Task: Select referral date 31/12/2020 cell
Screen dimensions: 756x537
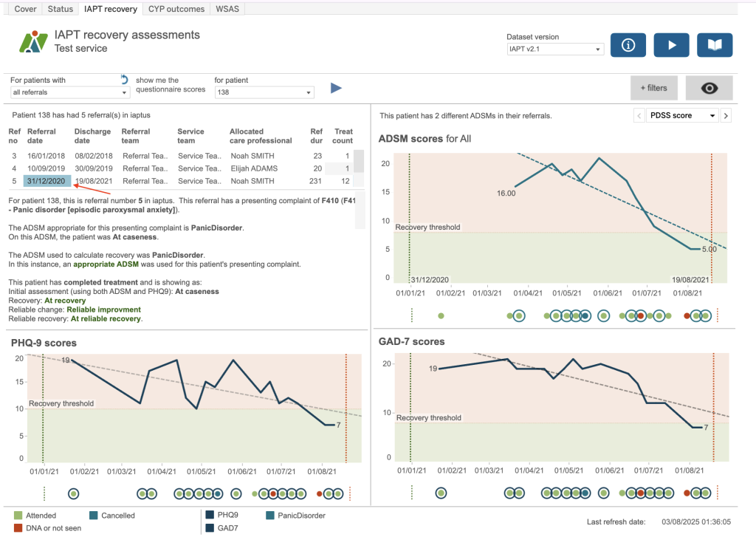Action: coord(47,181)
